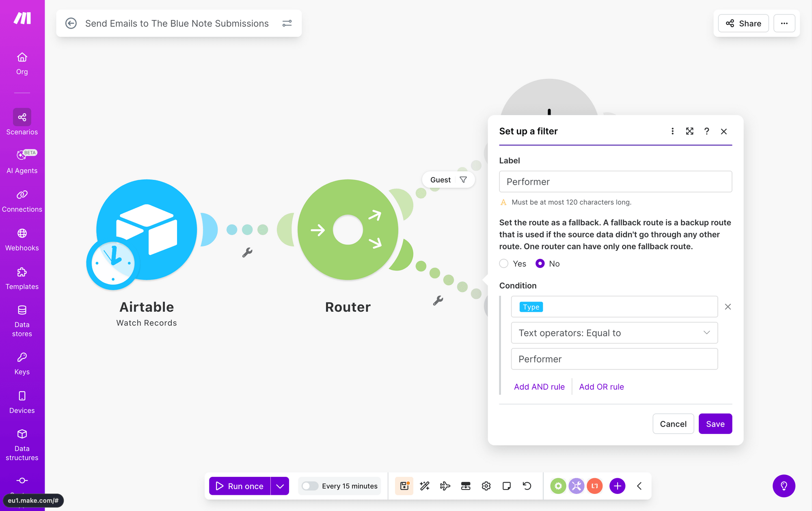Open the explain flow airplane icon
Image resolution: width=812 pixels, height=511 pixels.
pyautogui.click(x=445, y=486)
